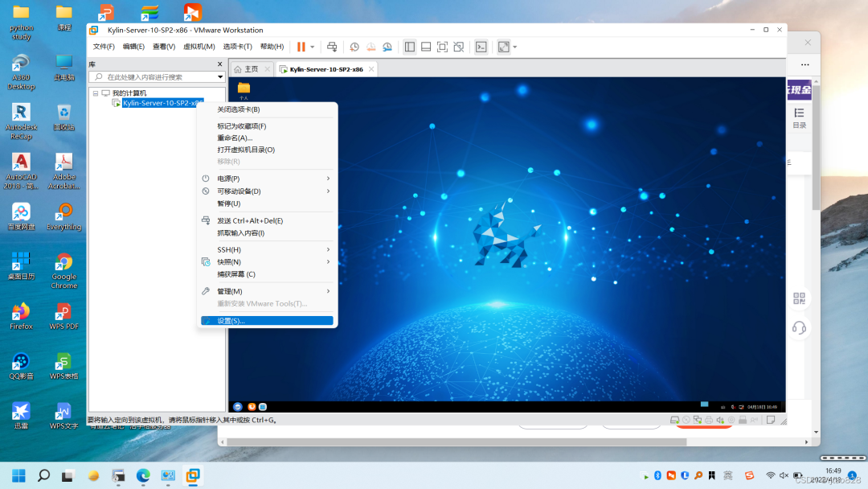Click the Kylin start menu icon in guest taskbar
This screenshot has height=489, width=868.
(x=238, y=406)
